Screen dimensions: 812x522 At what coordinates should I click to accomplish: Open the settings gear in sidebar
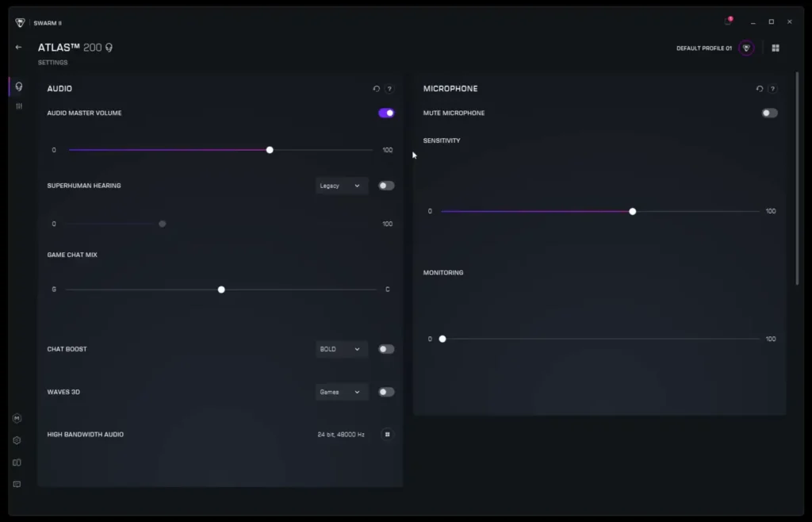coord(17,440)
